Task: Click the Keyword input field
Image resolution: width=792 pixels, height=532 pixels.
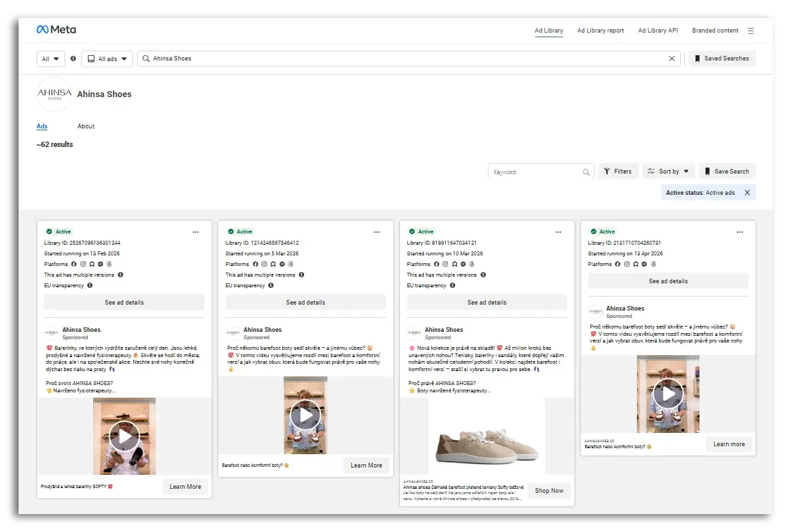Action: 536,172
